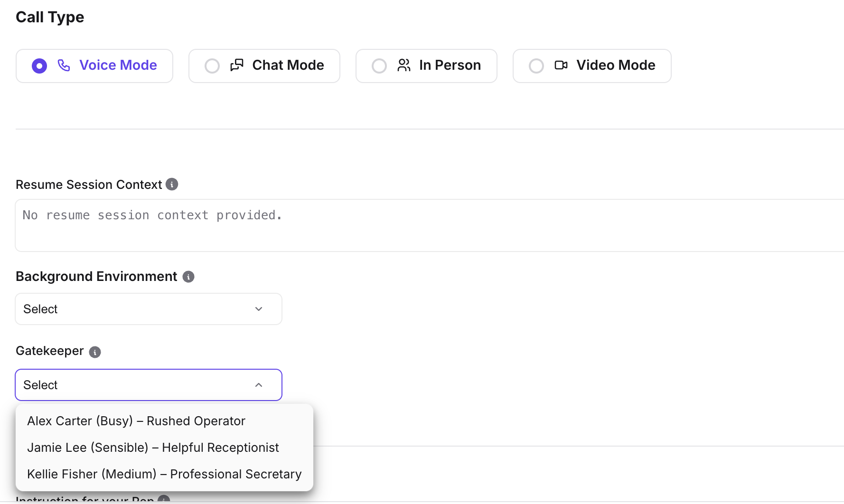Select Kellie Fisher (Medium) – Professional Secretary
The width and height of the screenshot is (844, 504).
click(164, 474)
